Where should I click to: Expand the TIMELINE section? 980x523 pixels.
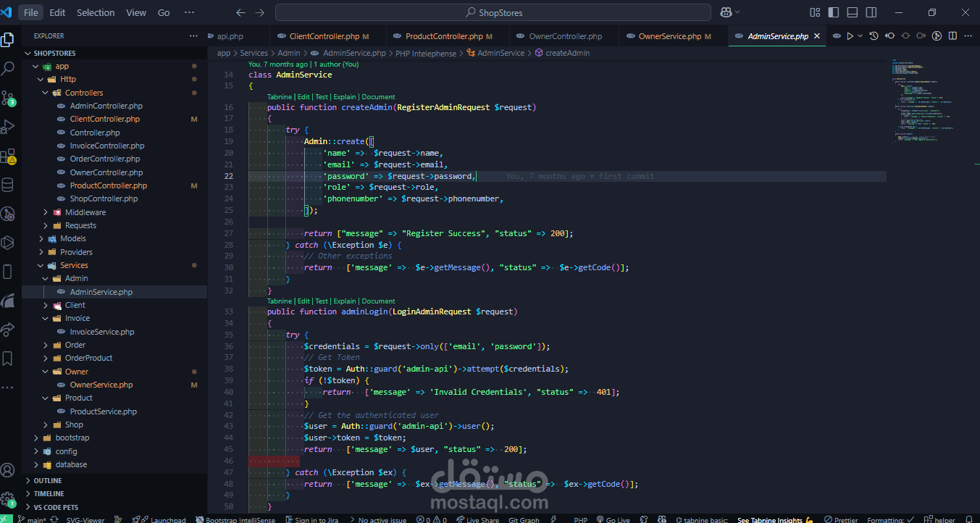tap(114, 493)
